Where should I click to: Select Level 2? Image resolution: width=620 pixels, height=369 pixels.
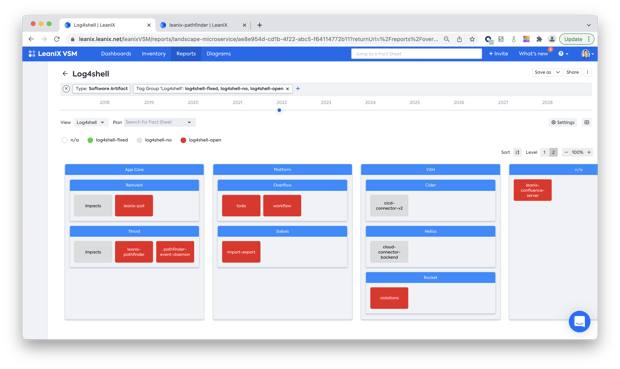pos(553,152)
